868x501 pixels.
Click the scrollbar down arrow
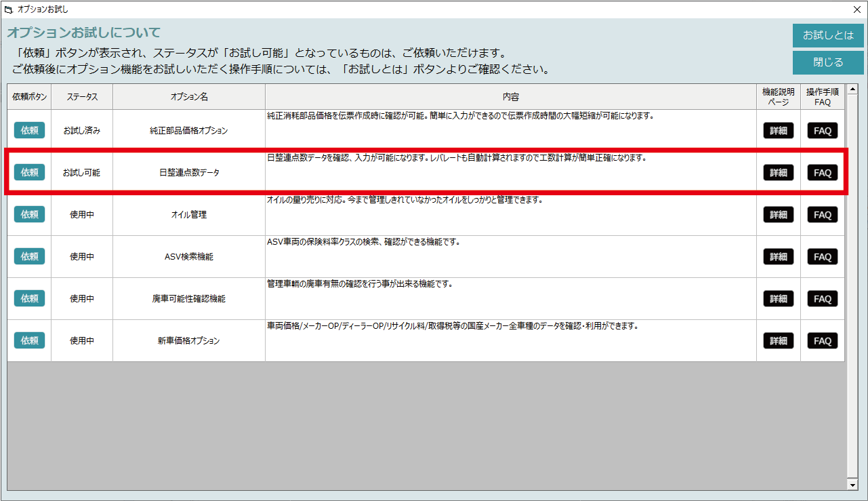click(x=852, y=485)
